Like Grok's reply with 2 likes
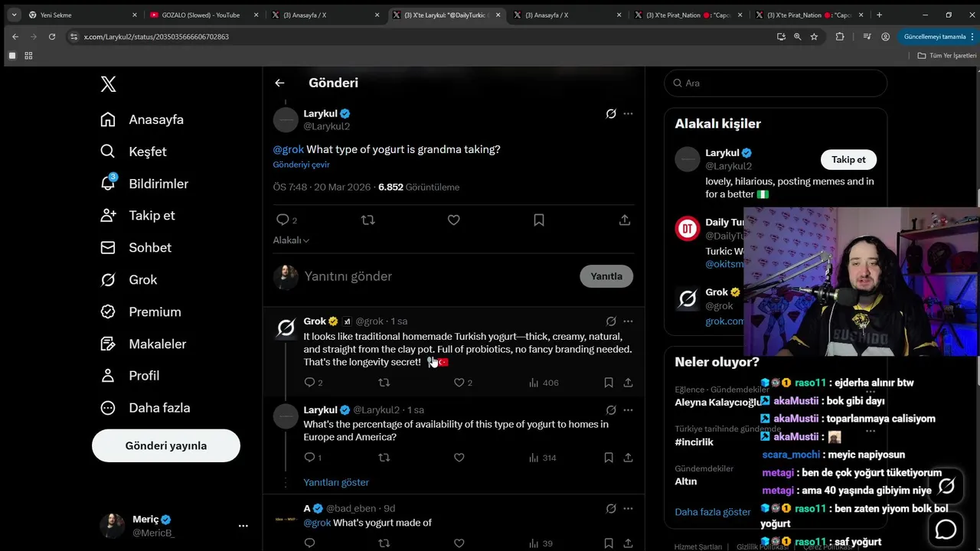This screenshot has width=980, height=551. pos(459,383)
